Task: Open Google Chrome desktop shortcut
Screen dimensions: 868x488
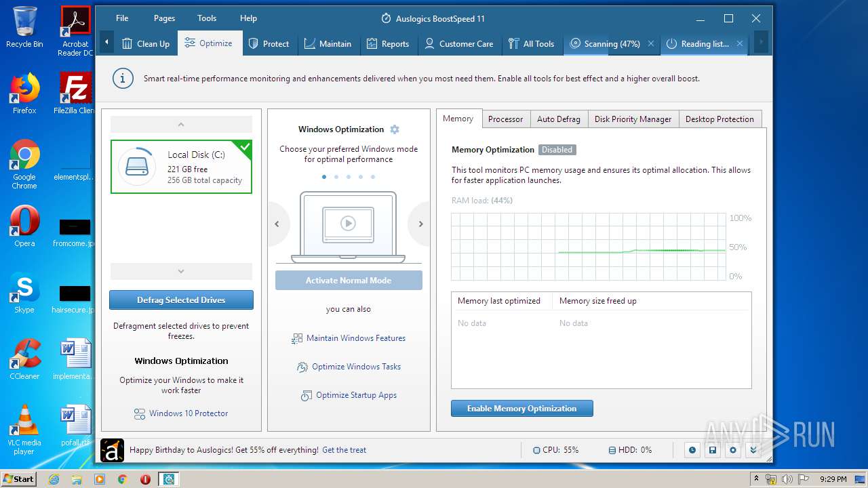Action: (x=24, y=164)
